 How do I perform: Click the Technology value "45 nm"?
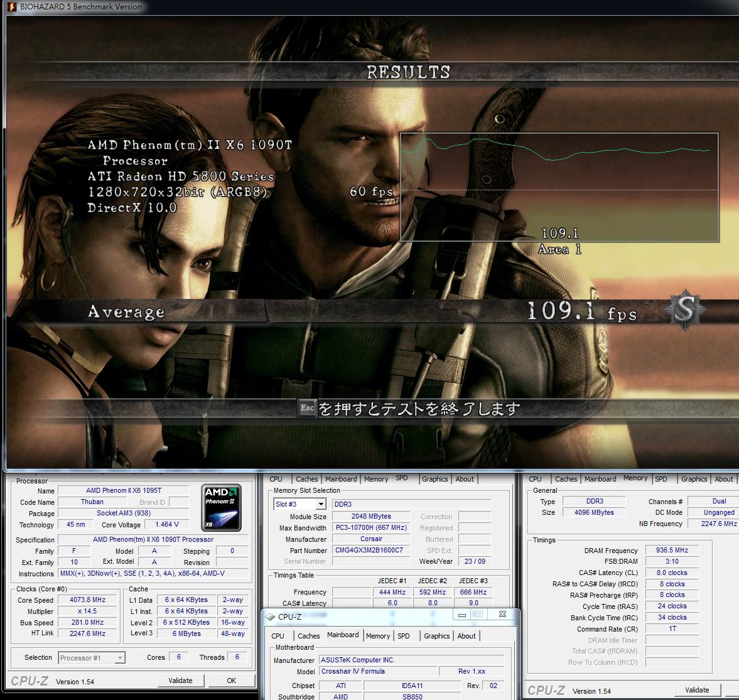coord(76,525)
